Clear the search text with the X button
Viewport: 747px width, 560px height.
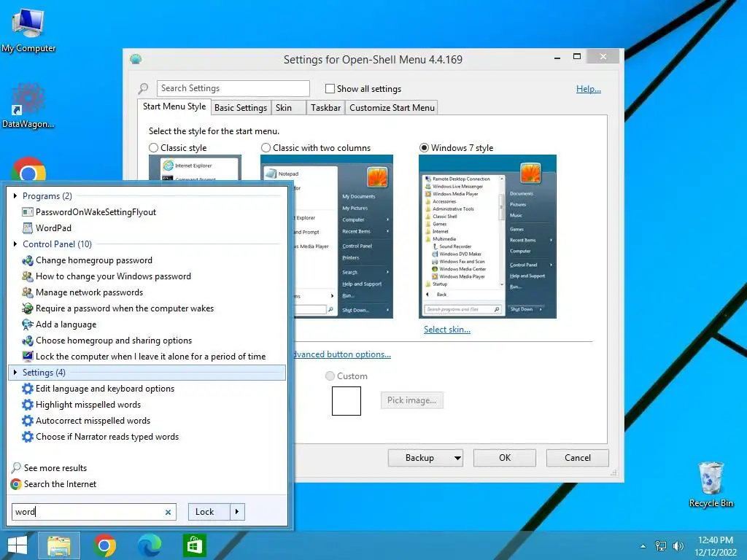169,513
